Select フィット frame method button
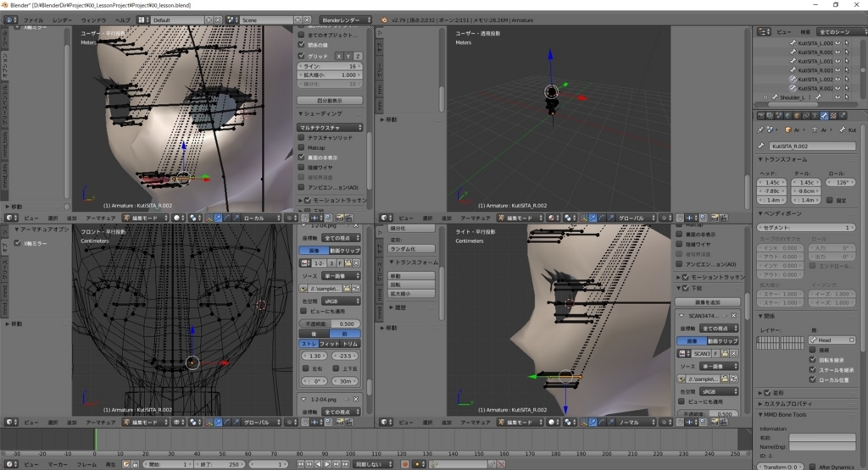 click(x=330, y=344)
